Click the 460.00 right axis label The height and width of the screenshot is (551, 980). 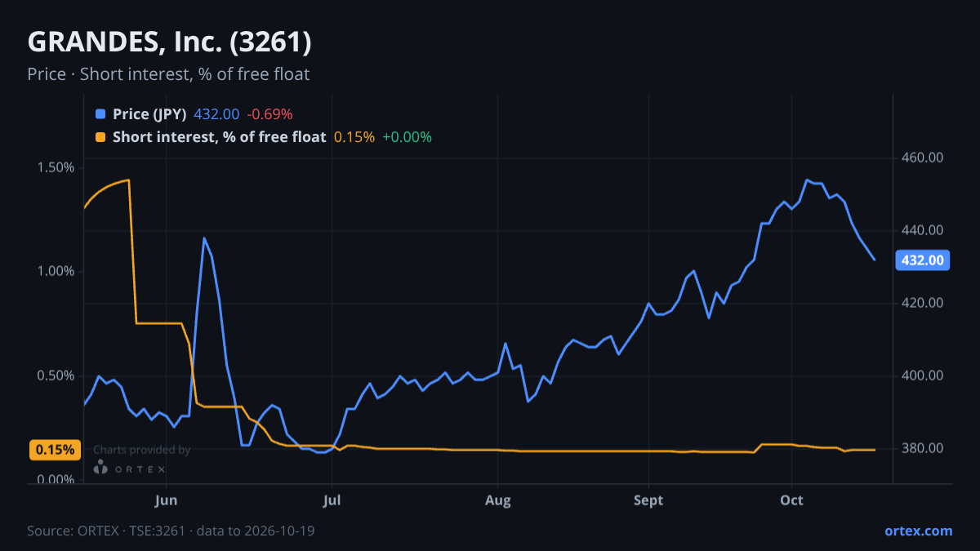point(923,158)
